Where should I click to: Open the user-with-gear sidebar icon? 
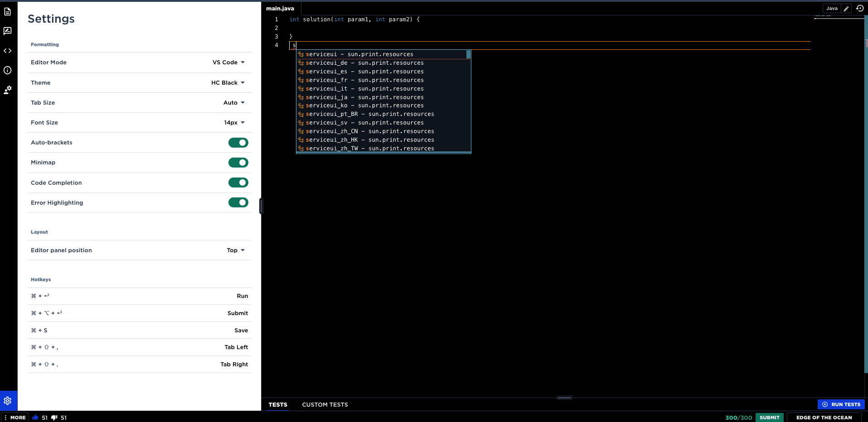[x=8, y=90]
